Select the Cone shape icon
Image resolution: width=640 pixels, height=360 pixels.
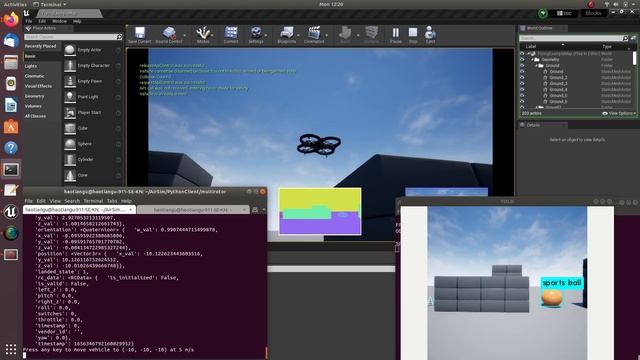pyautogui.click(x=70, y=175)
